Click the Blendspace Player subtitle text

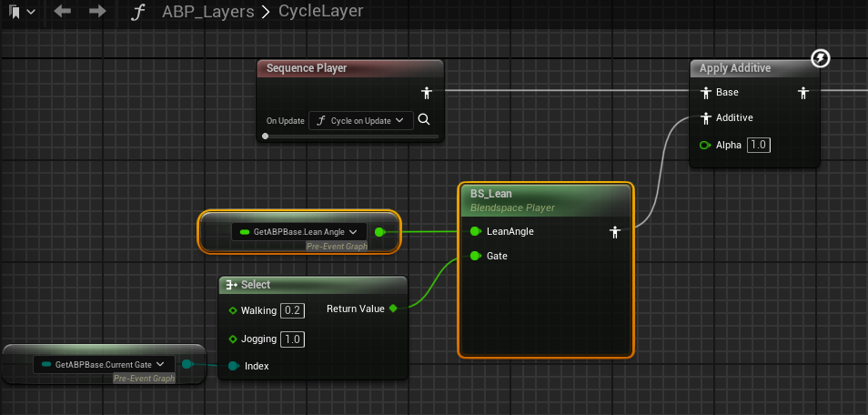(512, 207)
